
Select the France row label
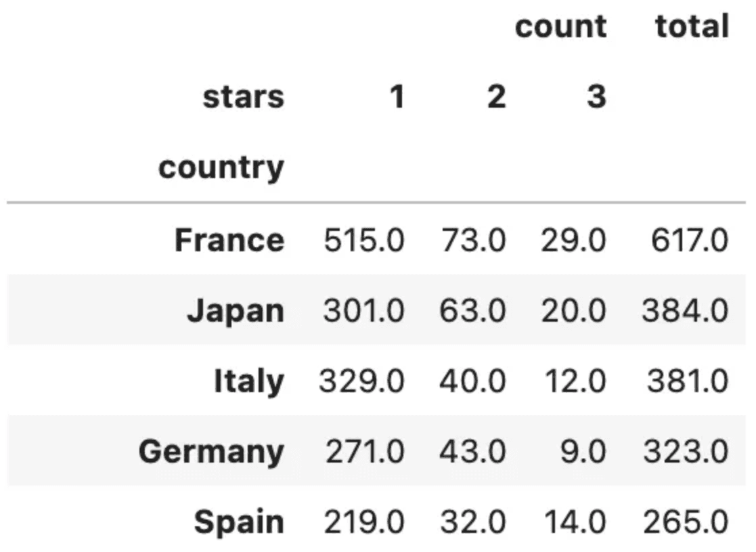pos(229,240)
